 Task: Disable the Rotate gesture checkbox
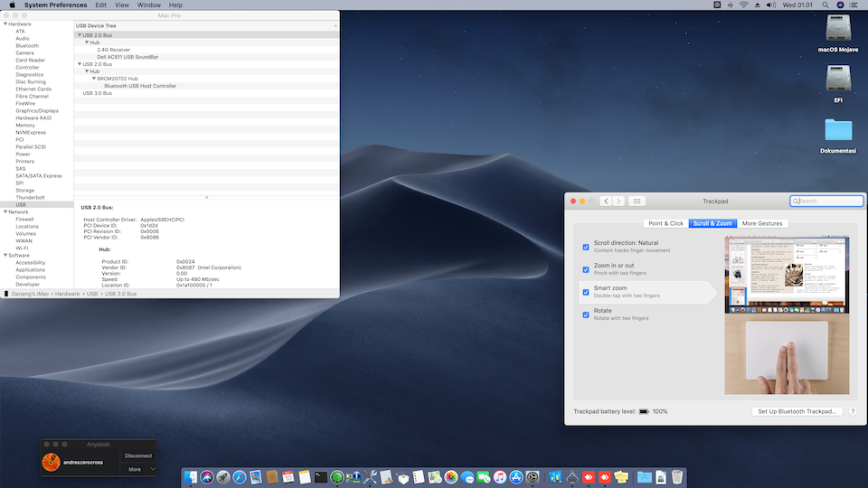[586, 314]
